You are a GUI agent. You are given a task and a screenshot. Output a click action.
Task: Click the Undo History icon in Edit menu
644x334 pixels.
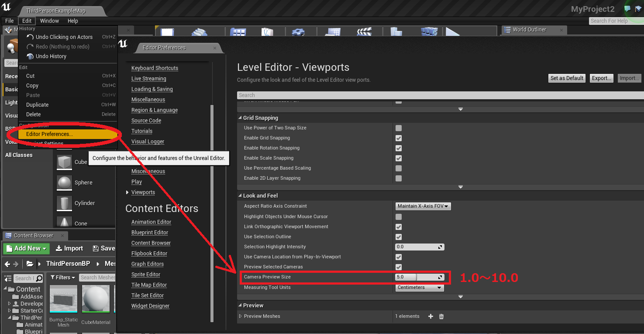point(30,56)
